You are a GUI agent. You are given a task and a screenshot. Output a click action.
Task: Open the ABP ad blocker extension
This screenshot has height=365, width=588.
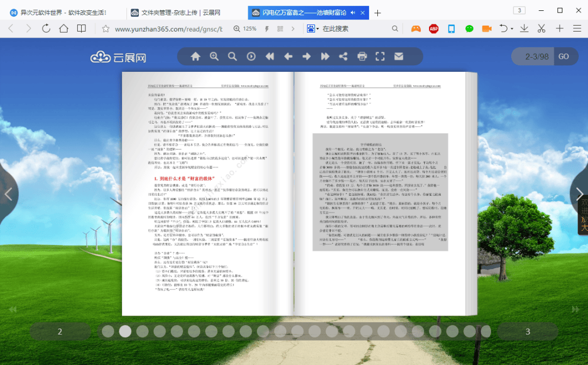coord(434,28)
